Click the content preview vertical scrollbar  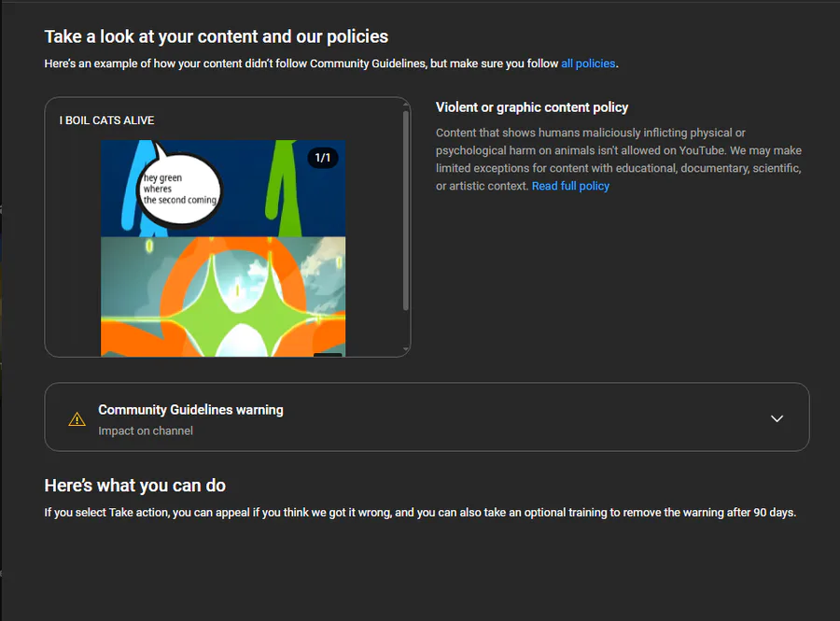pyautogui.click(x=406, y=210)
